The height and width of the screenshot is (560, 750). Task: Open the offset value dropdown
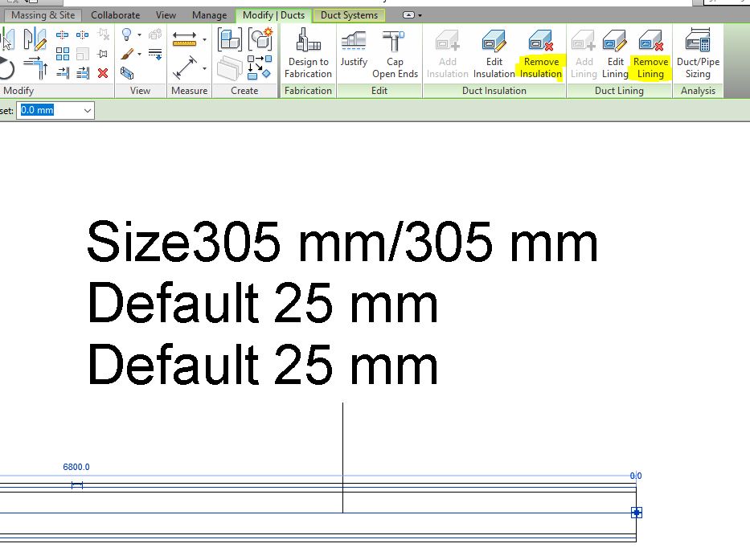(88, 110)
